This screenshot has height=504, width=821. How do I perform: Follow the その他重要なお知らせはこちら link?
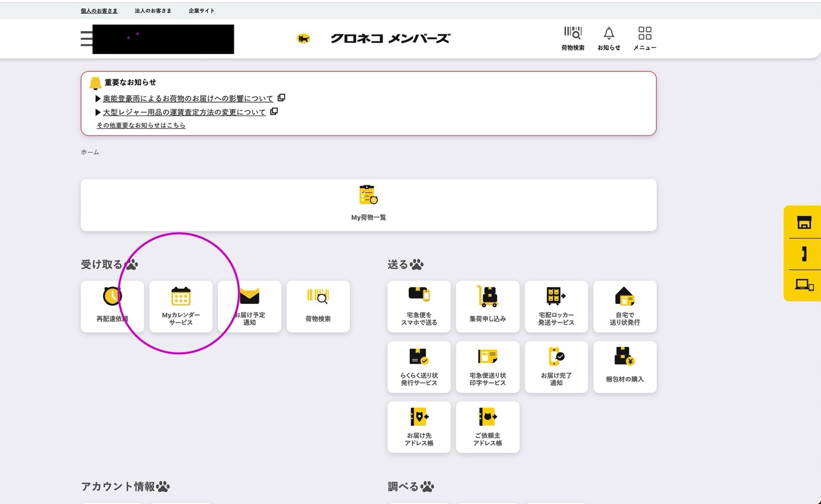click(141, 125)
